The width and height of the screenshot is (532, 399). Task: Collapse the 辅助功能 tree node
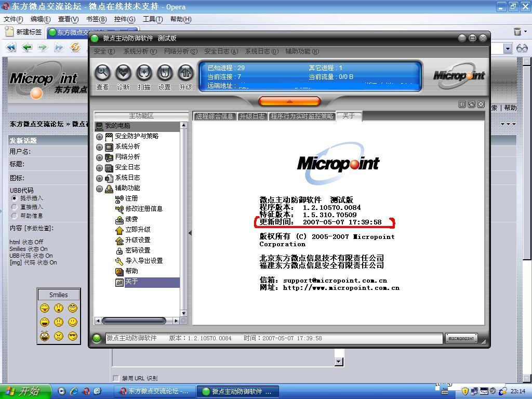click(99, 189)
